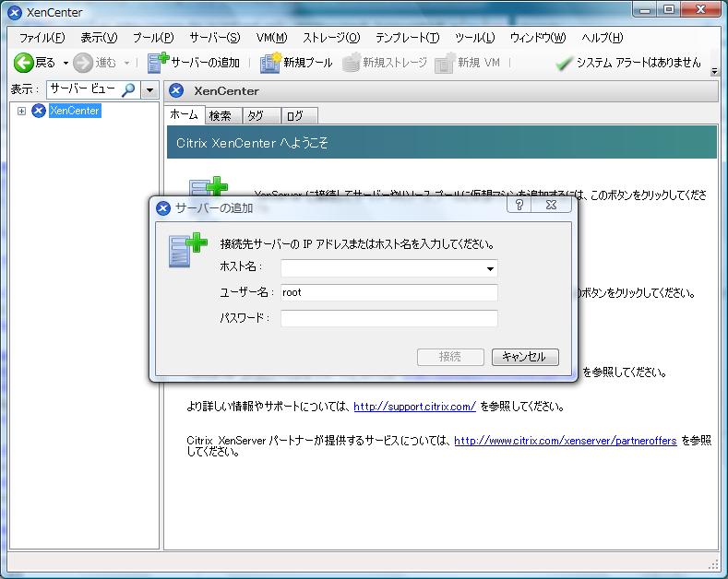Open the プール(P) menu
Viewport: 728px width, 579px height.
(x=153, y=38)
